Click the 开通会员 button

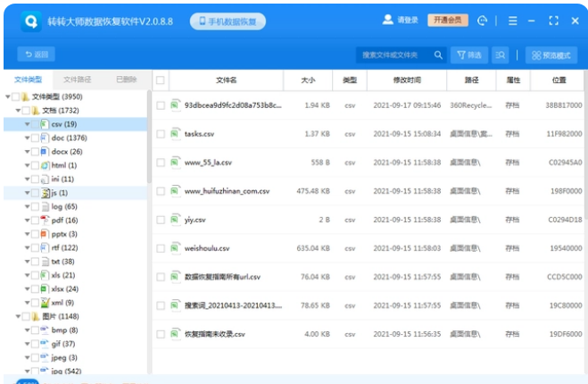click(x=448, y=20)
